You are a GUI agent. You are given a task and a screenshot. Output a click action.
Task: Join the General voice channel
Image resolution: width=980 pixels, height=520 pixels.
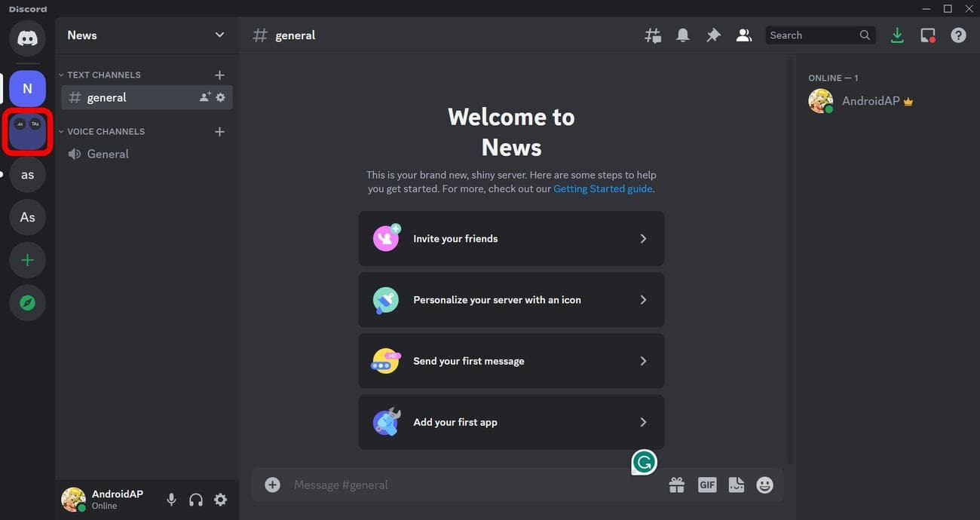click(x=108, y=154)
